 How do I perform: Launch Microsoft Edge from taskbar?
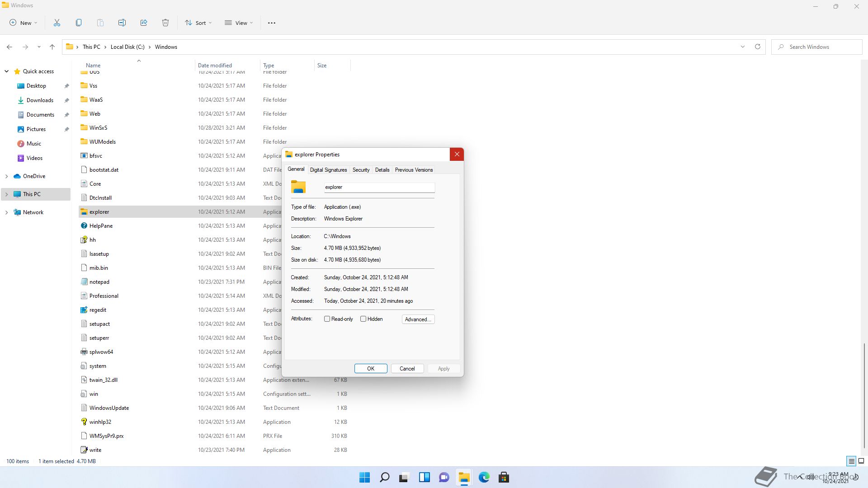pos(484,477)
